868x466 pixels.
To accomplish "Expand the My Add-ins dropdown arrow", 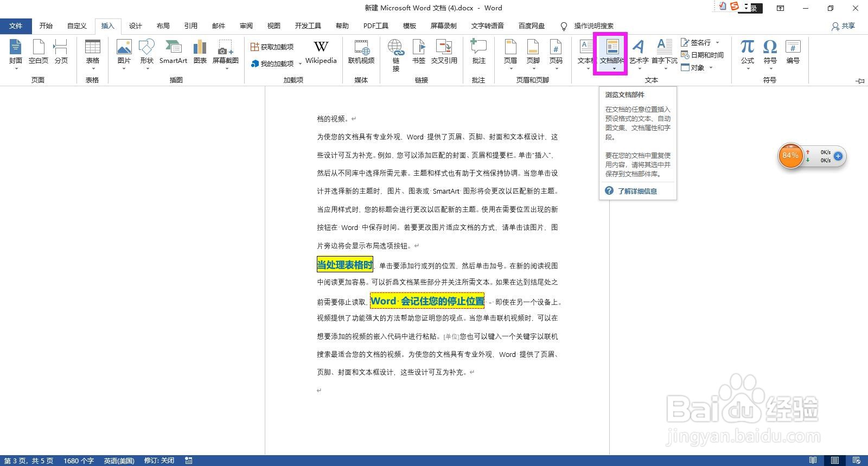I will pos(300,64).
